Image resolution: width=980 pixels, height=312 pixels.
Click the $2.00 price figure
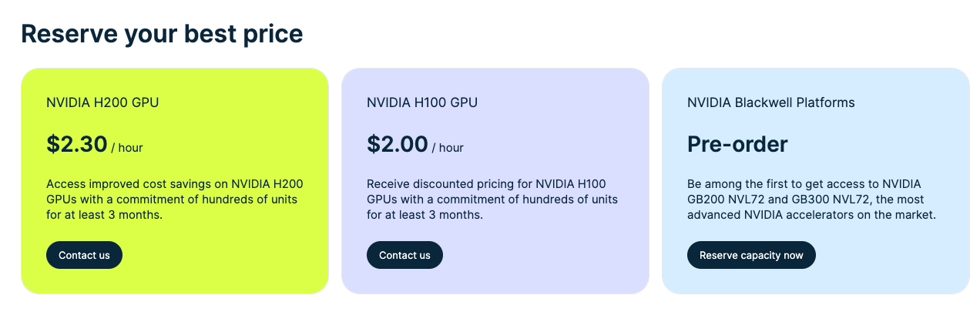(397, 144)
